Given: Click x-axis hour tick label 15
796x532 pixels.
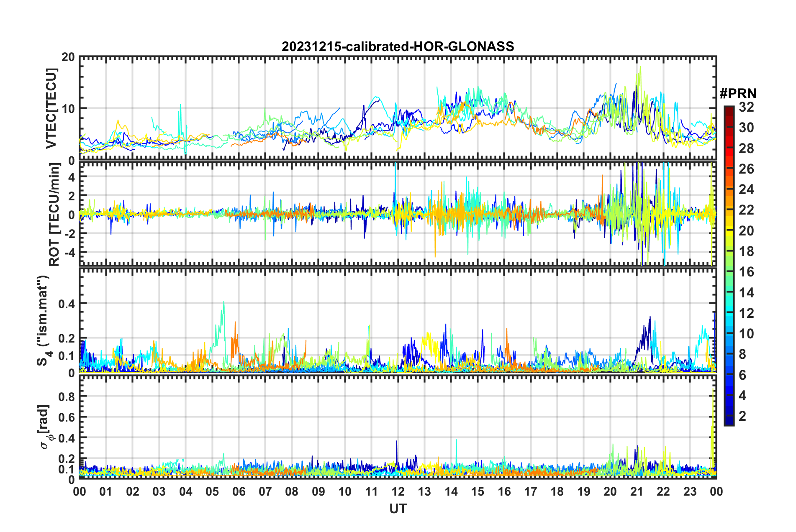Looking at the screenshot, I should tap(478, 491).
